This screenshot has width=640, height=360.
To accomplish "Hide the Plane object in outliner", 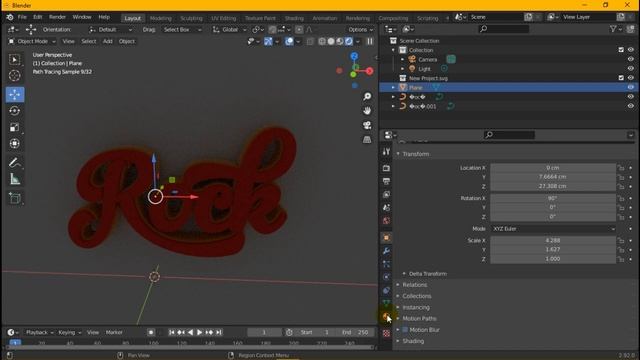I will [x=631, y=87].
